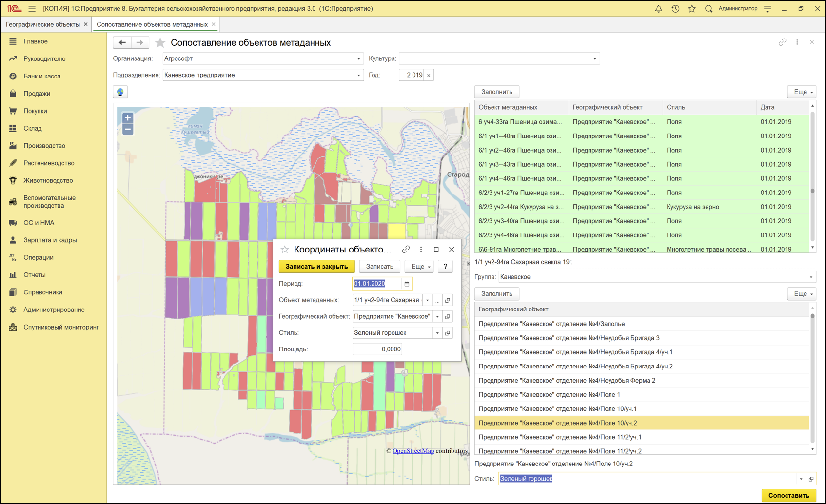Click the Период date field
826x504 pixels.
click(x=377, y=284)
